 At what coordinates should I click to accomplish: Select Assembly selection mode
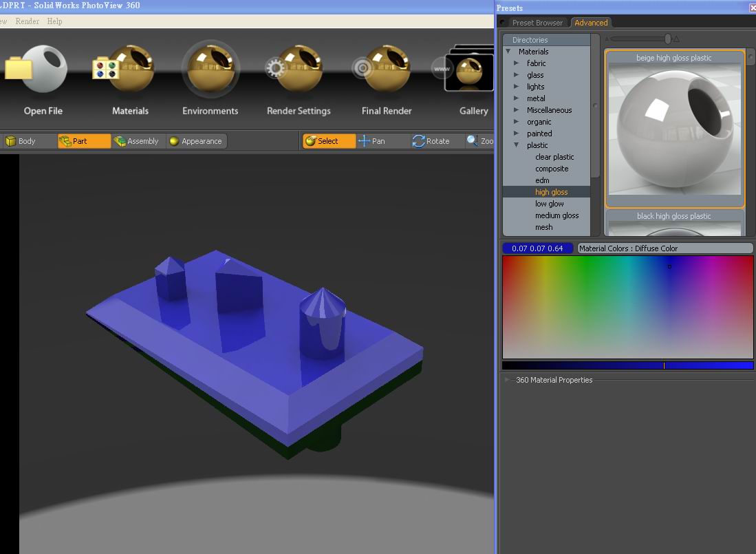pos(138,141)
